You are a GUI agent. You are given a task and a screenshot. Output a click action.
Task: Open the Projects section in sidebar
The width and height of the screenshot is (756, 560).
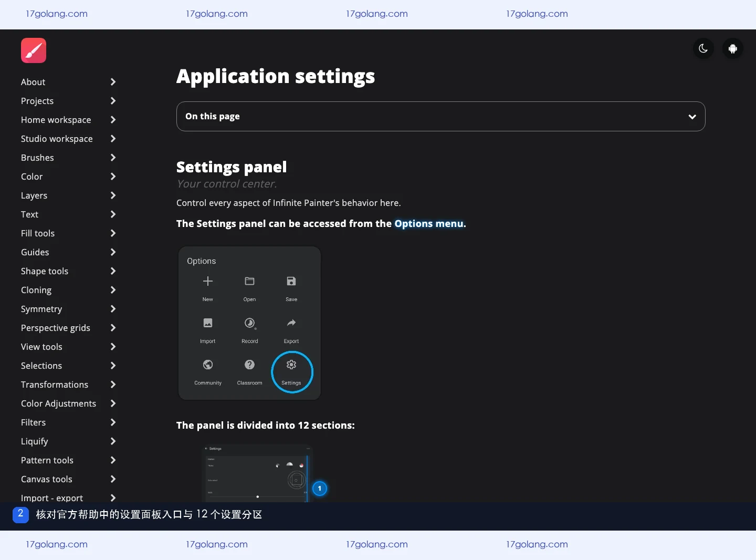(x=37, y=101)
